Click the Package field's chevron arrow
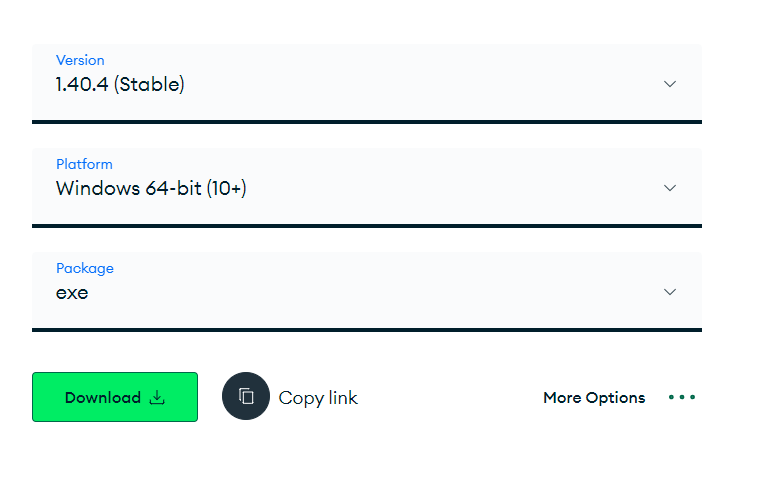This screenshot has width=761, height=480. [670, 292]
